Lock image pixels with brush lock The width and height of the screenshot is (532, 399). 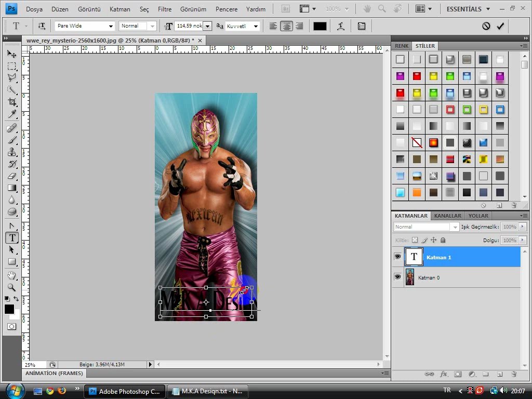pyautogui.click(x=424, y=240)
